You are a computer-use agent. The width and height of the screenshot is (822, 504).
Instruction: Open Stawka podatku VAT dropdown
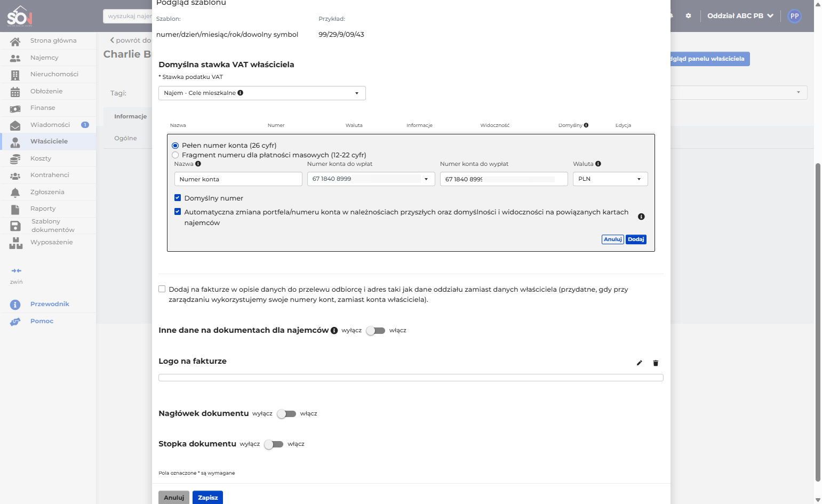click(x=262, y=93)
